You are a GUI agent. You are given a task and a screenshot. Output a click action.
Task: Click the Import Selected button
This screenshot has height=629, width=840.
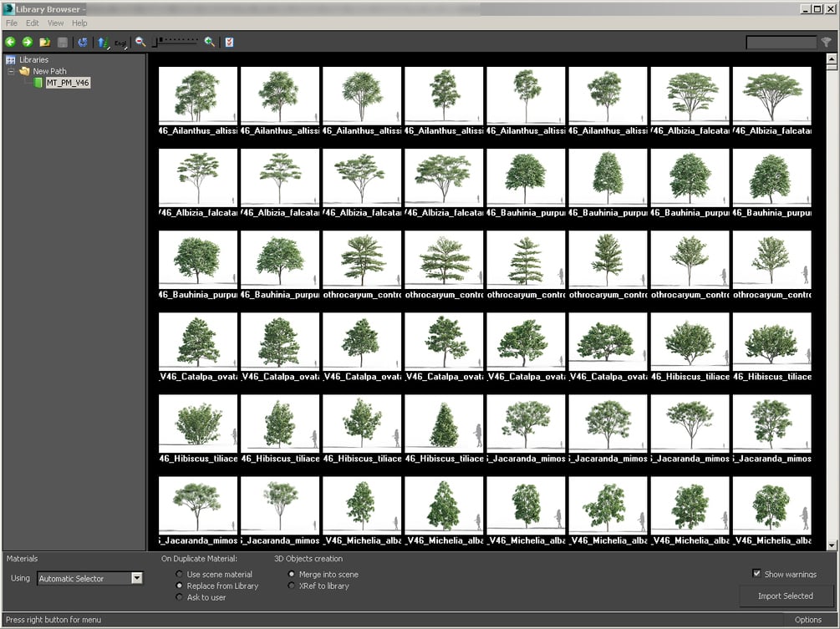[x=786, y=596]
